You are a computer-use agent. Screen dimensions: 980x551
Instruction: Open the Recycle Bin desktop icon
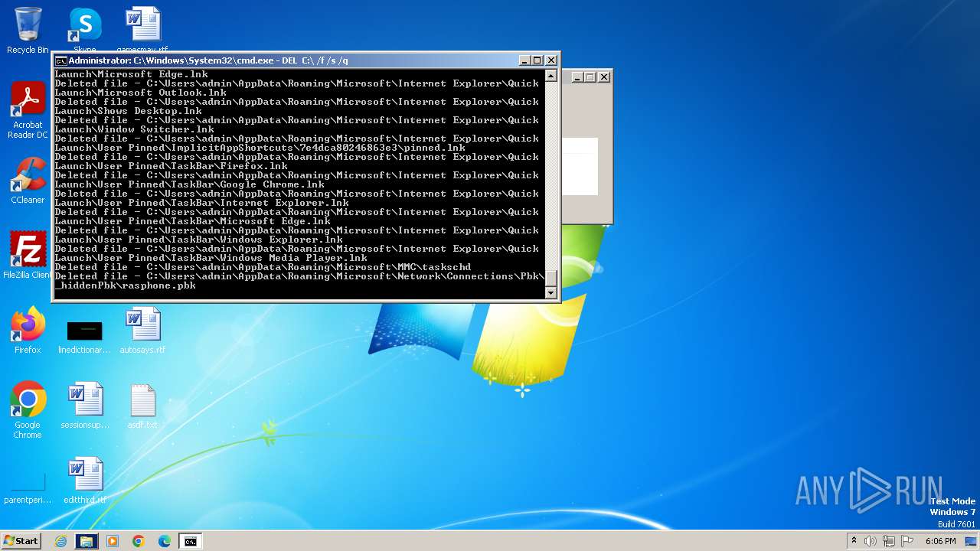(28, 31)
